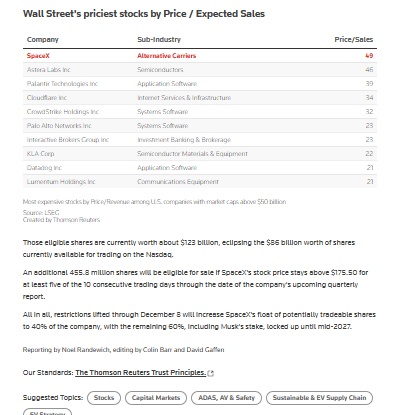This screenshot has height=415, width=410.
Task: Click the Price/Sales column header
Action: point(354,40)
